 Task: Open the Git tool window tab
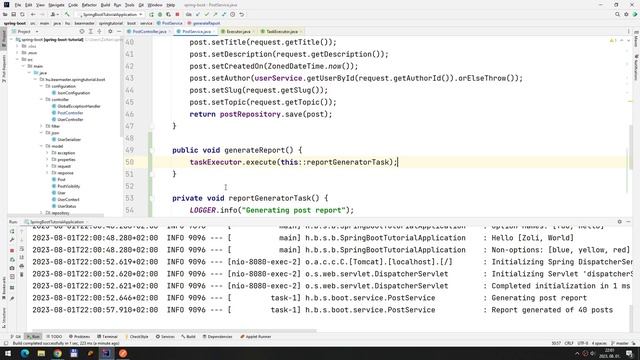16,337
